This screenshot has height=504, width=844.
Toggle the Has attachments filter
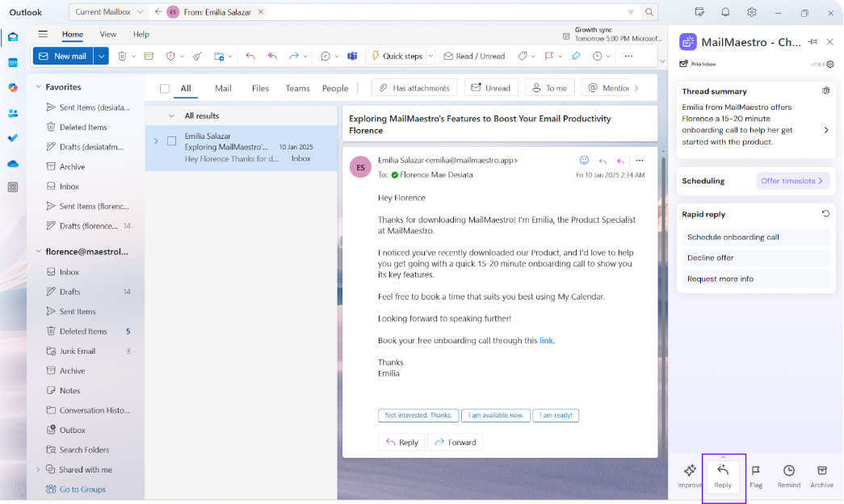(414, 88)
